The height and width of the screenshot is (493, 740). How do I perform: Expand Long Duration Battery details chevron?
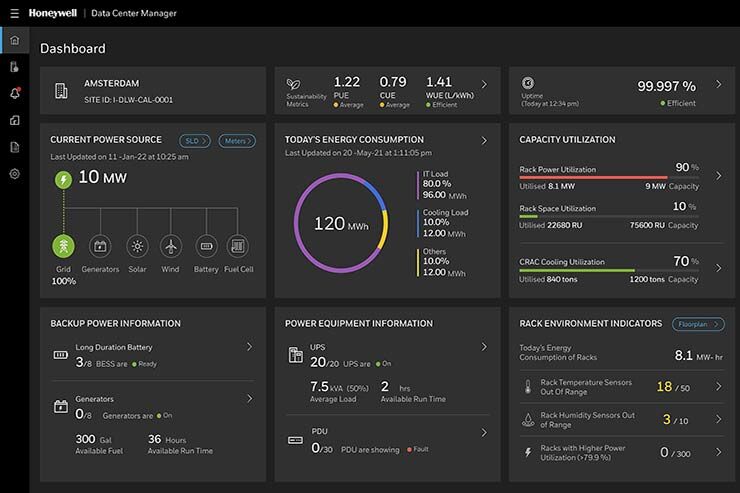pos(248,347)
